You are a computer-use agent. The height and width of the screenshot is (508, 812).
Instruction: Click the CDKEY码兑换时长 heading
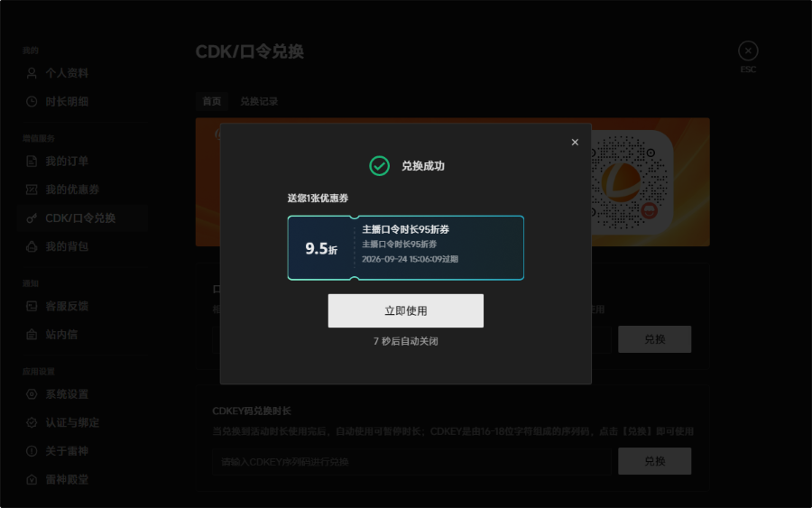click(x=252, y=411)
